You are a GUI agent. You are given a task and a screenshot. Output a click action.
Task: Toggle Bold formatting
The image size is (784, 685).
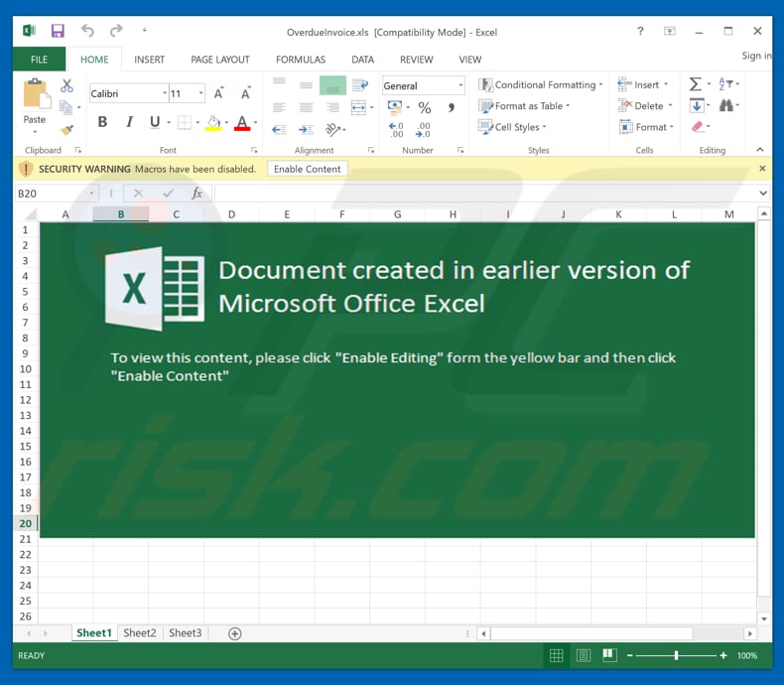(x=102, y=122)
